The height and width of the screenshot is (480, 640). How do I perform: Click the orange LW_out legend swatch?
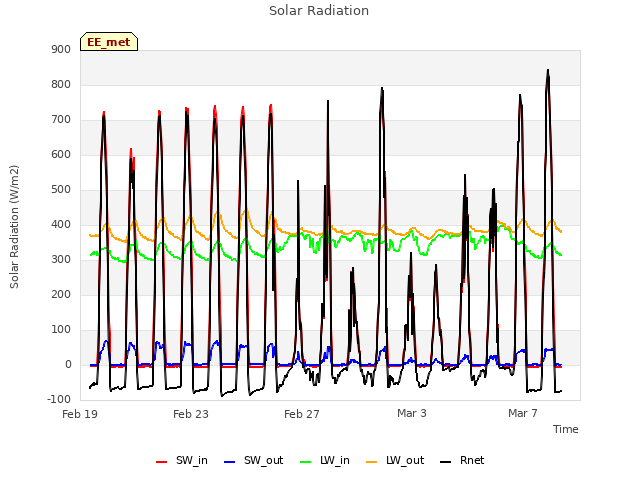pos(372,462)
